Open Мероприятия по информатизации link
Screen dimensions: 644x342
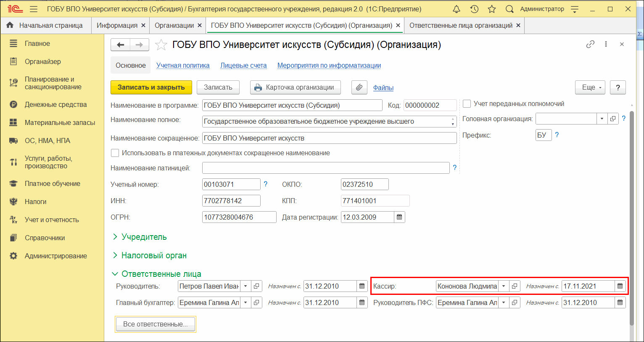coord(329,65)
